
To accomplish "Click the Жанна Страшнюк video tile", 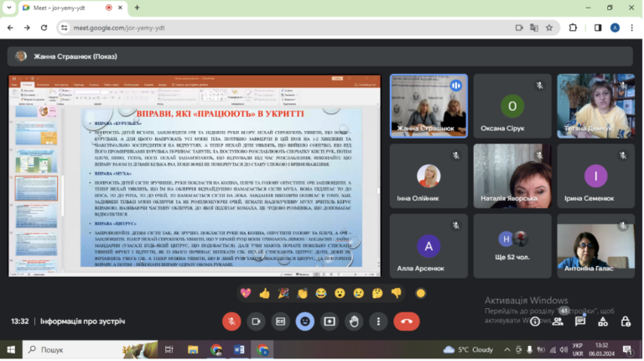I will 428,106.
